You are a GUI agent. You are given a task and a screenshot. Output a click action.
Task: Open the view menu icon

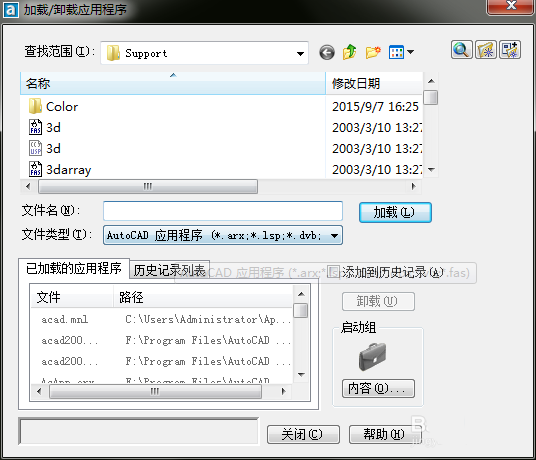pyautogui.click(x=397, y=52)
